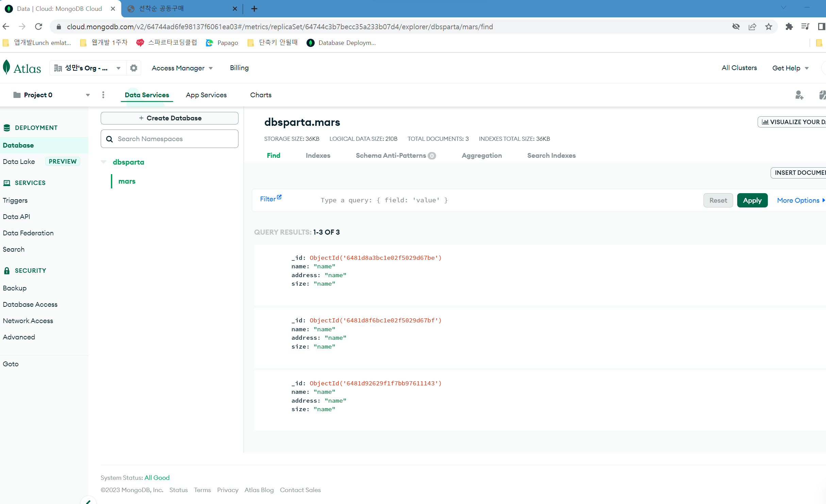The width and height of the screenshot is (826, 504).
Task: Reload the page with the refresh icon
Action: coord(39,27)
